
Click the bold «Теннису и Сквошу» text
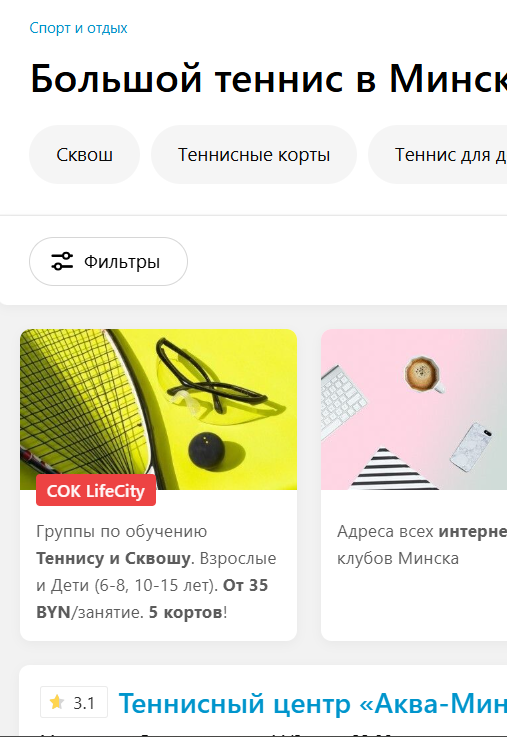[115, 558]
